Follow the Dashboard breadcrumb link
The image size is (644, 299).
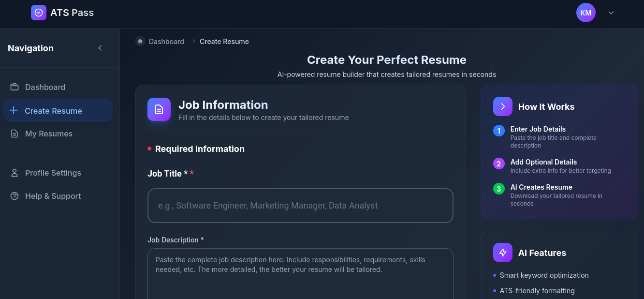point(166,42)
